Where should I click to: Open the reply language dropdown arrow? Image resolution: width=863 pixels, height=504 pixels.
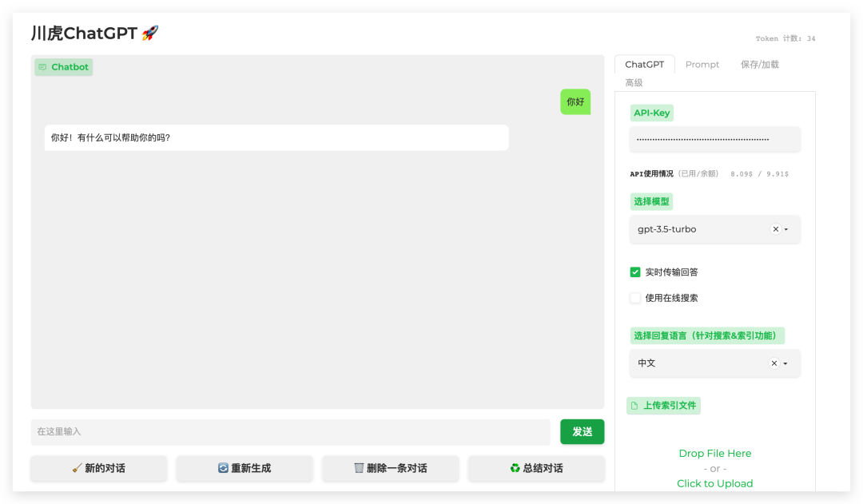click(x=784, y=363)
